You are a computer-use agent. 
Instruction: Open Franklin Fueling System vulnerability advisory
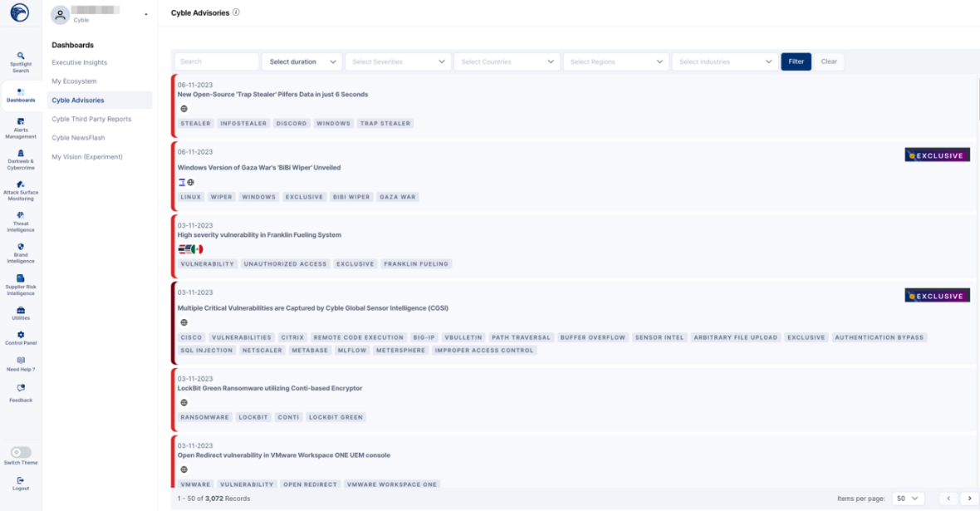[259, 235]
